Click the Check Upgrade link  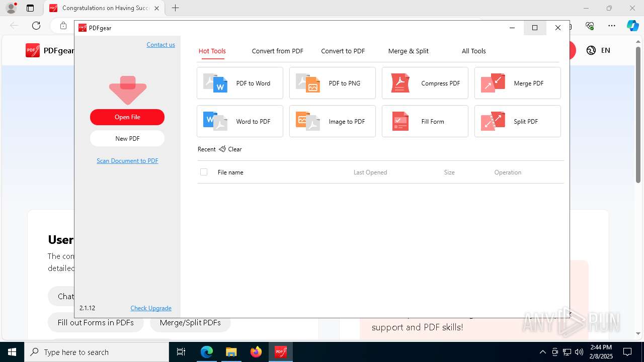coord(151,308)
